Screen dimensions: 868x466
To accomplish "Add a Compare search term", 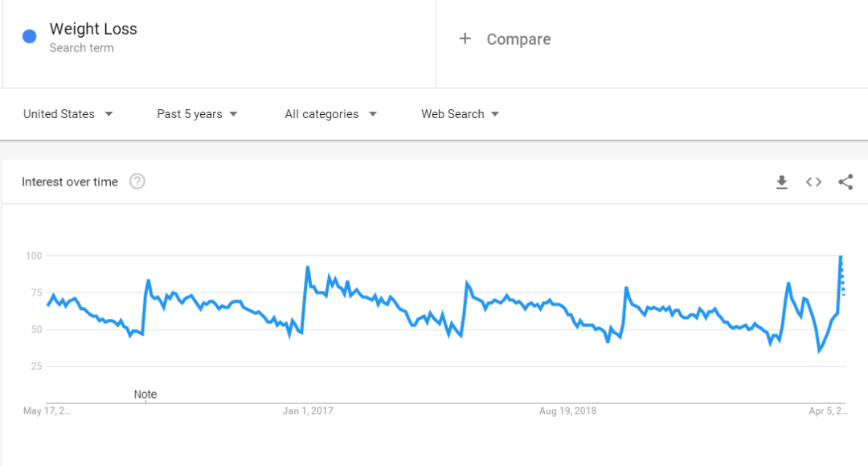I will [x=518, y=39].
